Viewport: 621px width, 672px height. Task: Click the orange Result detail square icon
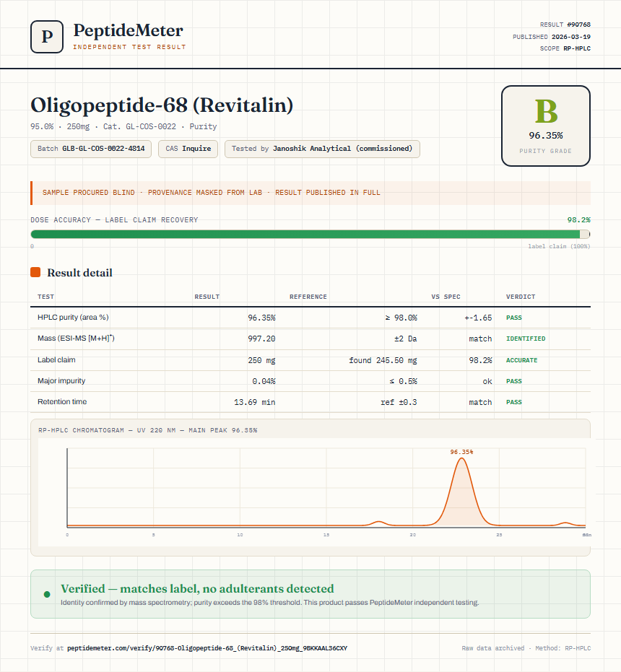pos(35,272)
